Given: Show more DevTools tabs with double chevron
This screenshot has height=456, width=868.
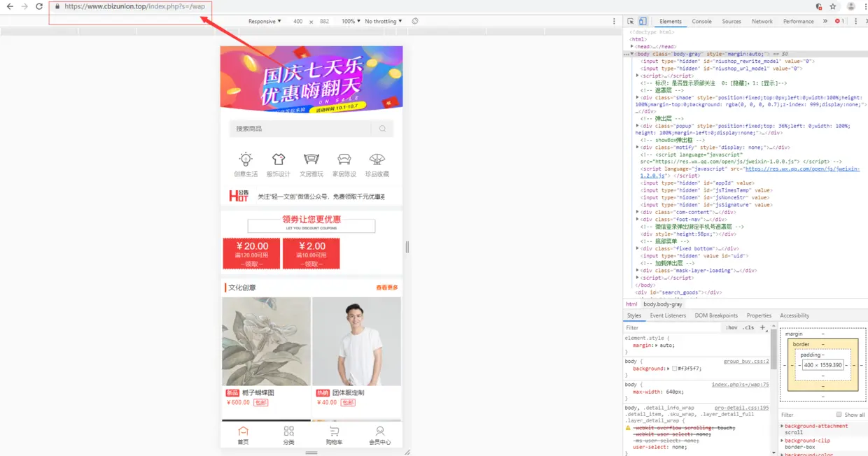Looking at the screenshot, I should tap(825, 22).
